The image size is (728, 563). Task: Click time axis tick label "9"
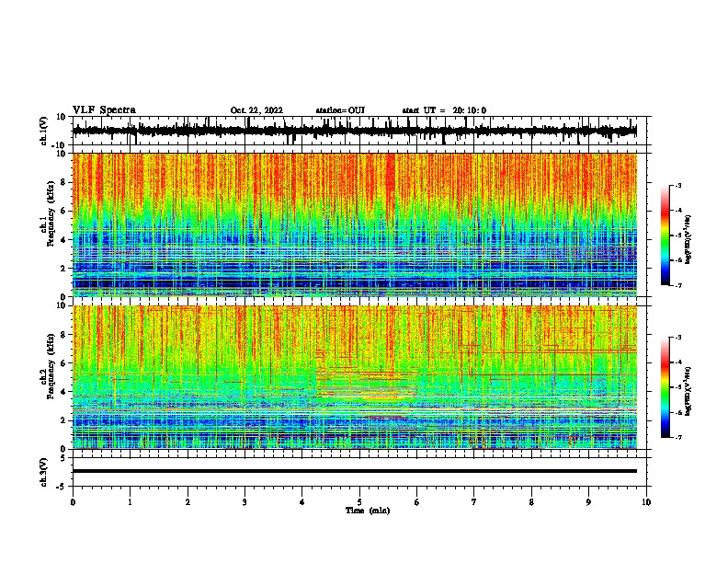click(x=588, y=502)
